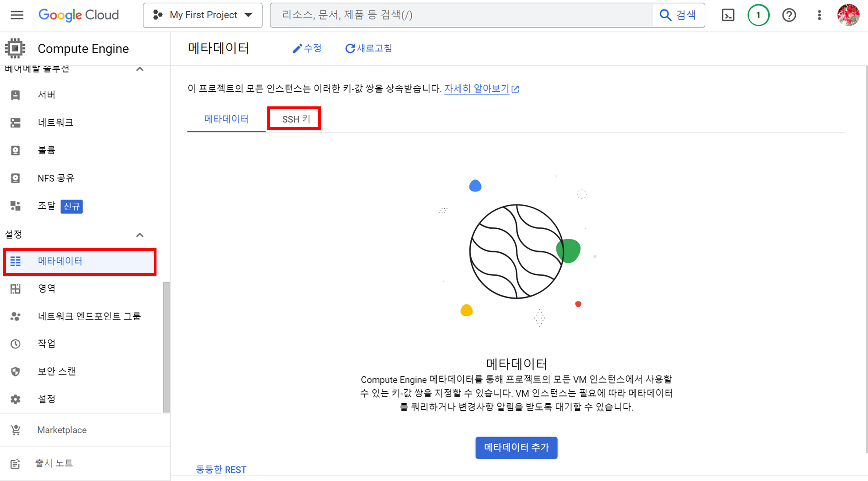This screenshot has height=481, width=868.
Task: Click the 설정 gear icon in sidebar
Action: click(16, 399)
